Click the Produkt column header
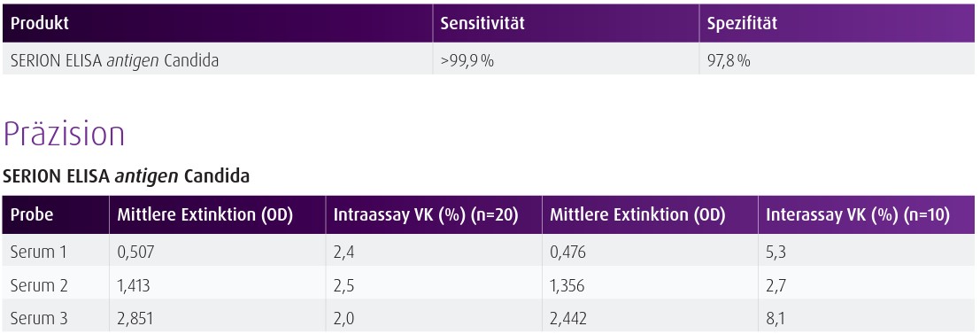The height and width of the screenshot is (334, 980). point(40,24)
